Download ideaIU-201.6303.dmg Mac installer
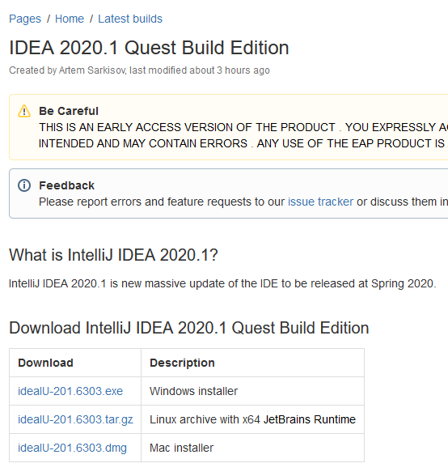This screenshot has height=476, width=448. pyautogui.click(x=72, y=448)
